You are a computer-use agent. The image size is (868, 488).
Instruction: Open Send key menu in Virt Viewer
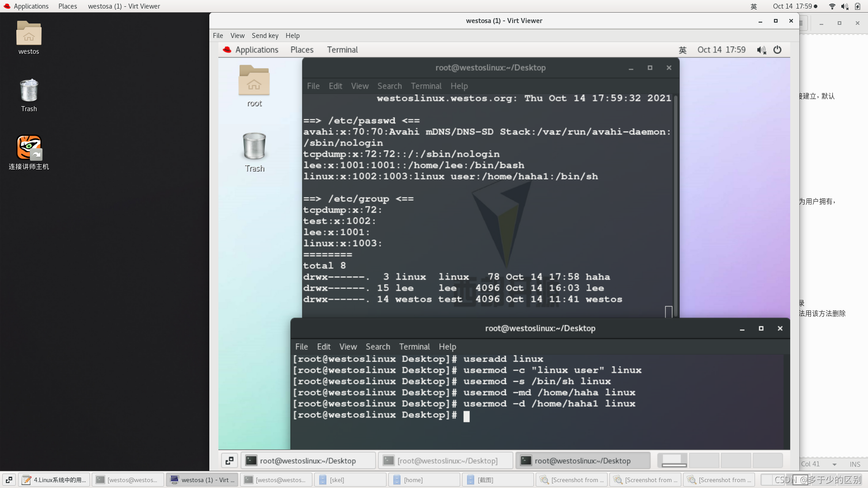265,36
